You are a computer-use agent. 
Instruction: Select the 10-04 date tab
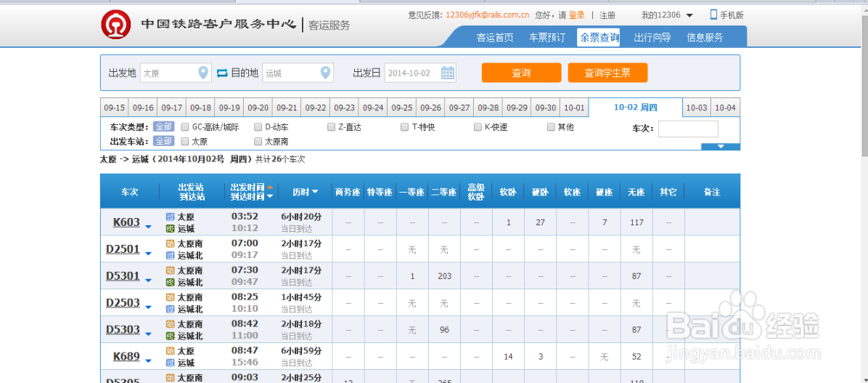726,108
